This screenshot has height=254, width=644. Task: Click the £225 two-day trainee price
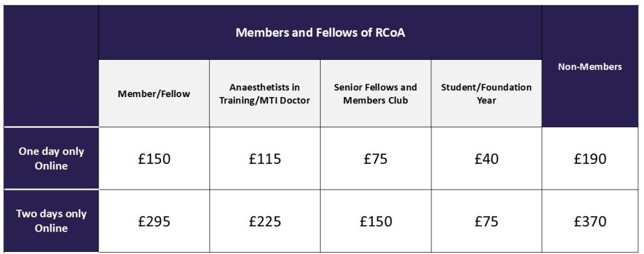[265, 222]
